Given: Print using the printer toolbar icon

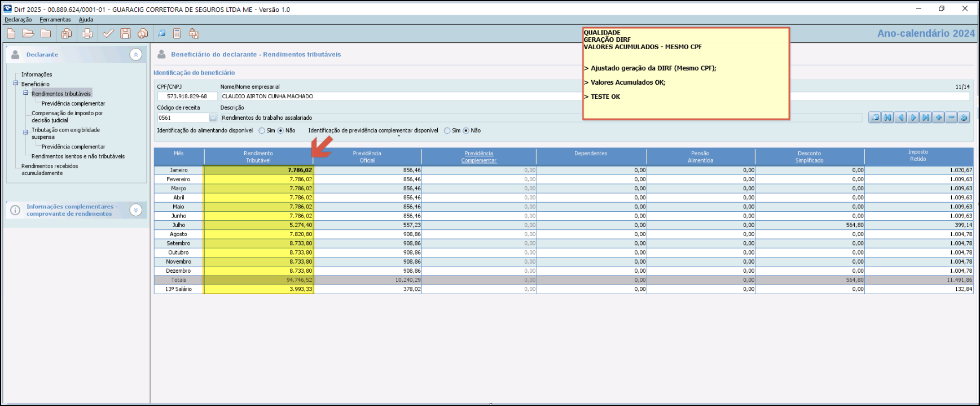Looking at the screenshot, I should pyautogui.click(x=87, y=33).
